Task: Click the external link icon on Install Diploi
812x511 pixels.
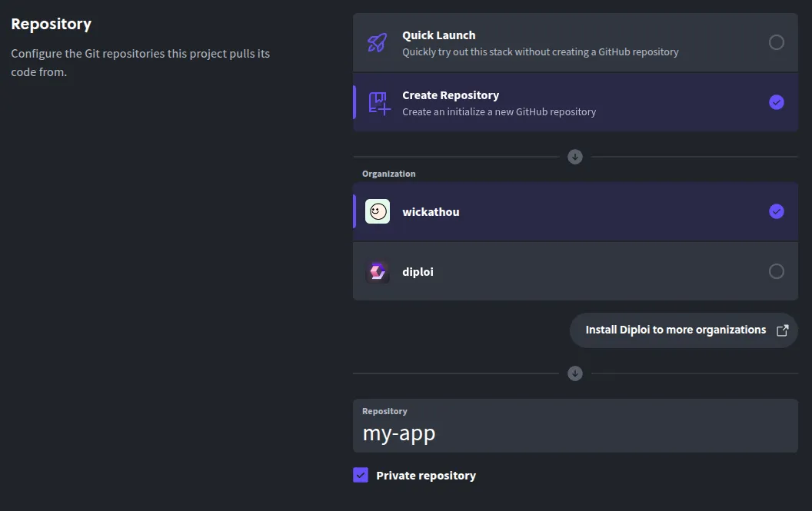Action: (783, 330)
